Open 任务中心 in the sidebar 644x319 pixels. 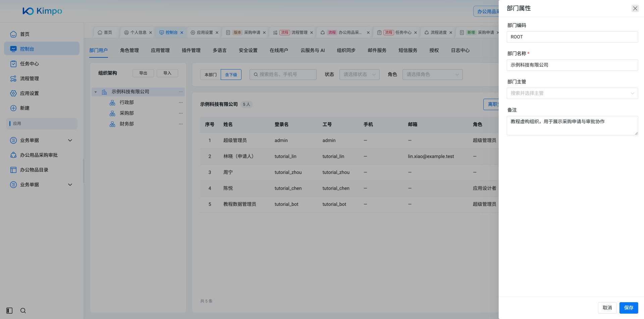(42, 63)
